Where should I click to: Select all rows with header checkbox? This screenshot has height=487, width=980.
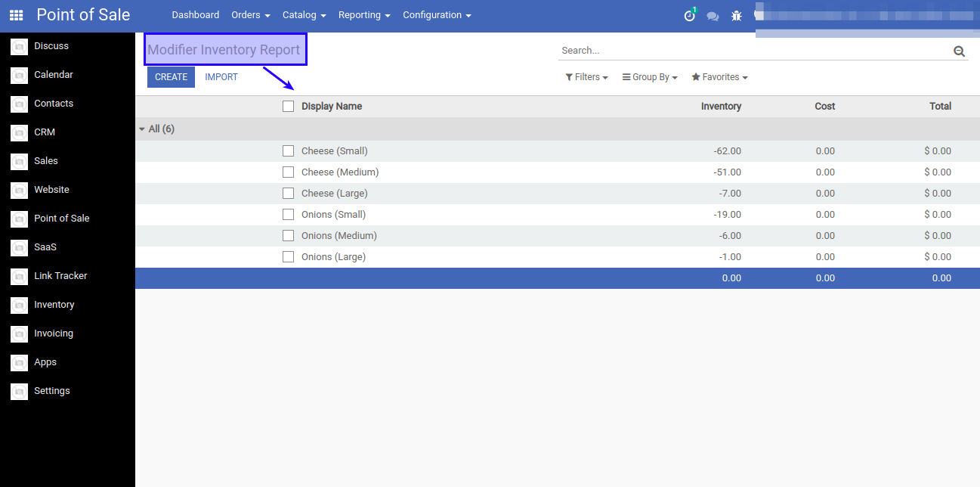288,106
